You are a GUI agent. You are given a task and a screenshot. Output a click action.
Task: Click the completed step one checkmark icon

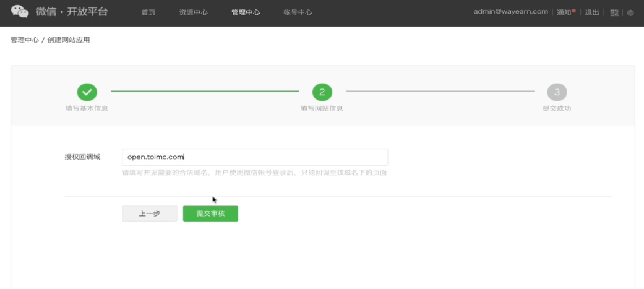click(87, 92)
